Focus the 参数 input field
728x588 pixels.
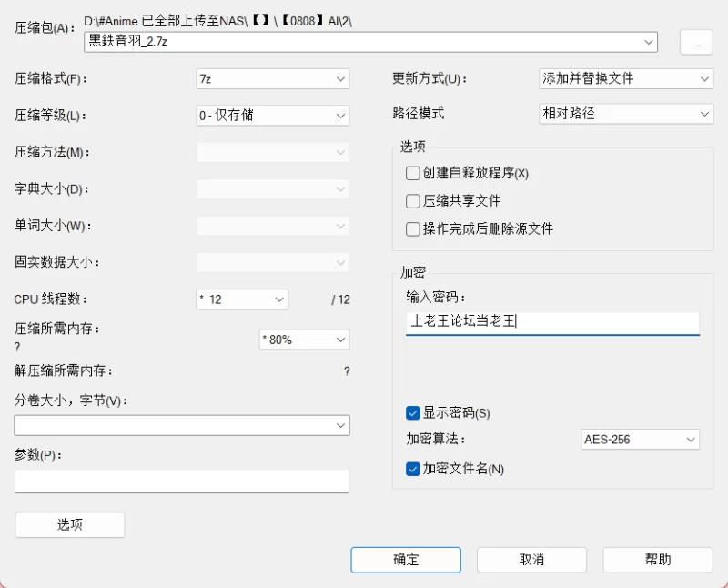(181, 482)
